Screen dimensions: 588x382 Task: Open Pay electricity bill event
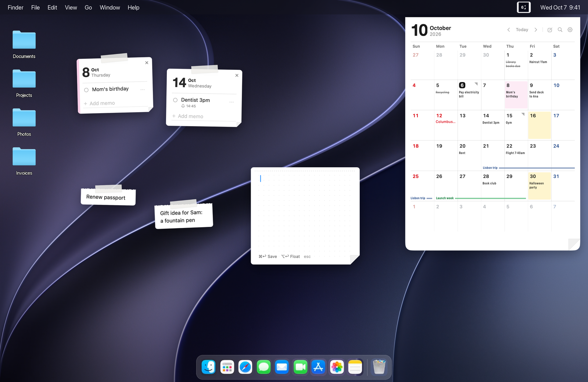[469, 94]
